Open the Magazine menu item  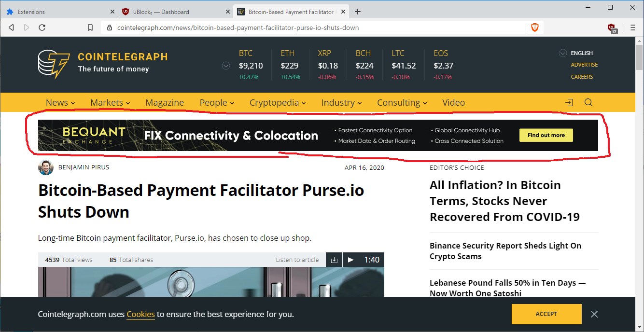point(165,102)
